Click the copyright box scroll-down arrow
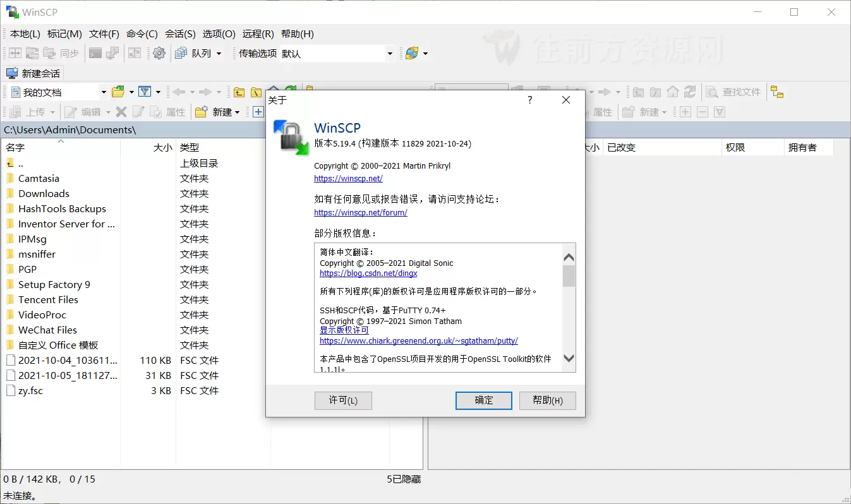The width and height of the screenshot is (851, 504). pyautogui.click(x=569, y=358)
